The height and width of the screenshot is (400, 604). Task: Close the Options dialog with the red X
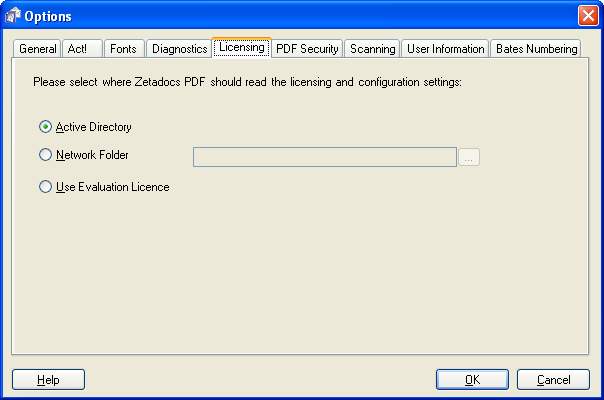(x=588, y=16)
